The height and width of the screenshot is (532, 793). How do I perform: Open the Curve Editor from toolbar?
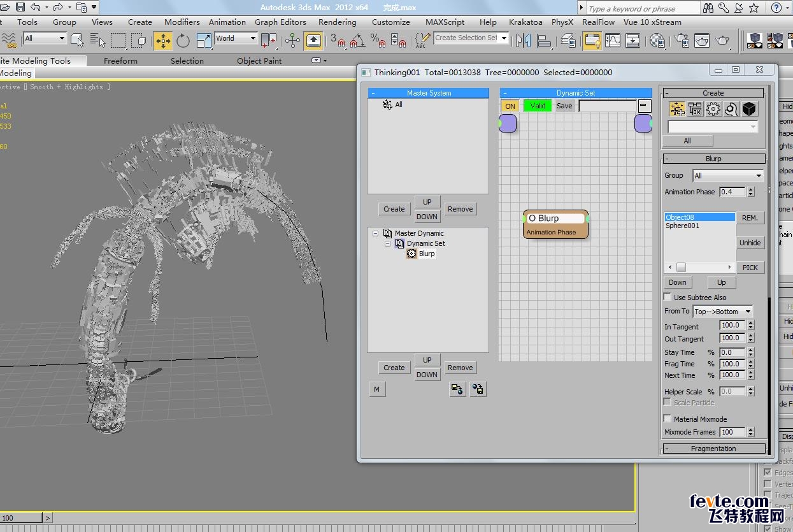click(x=613, y=41)
